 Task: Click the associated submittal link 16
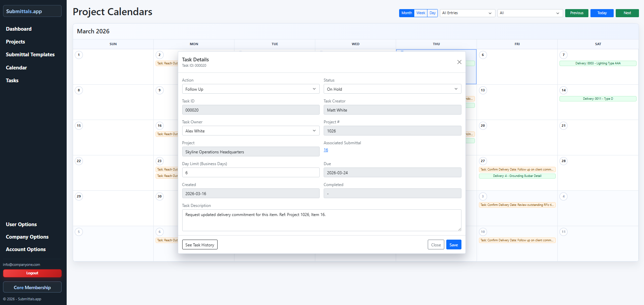326,150
